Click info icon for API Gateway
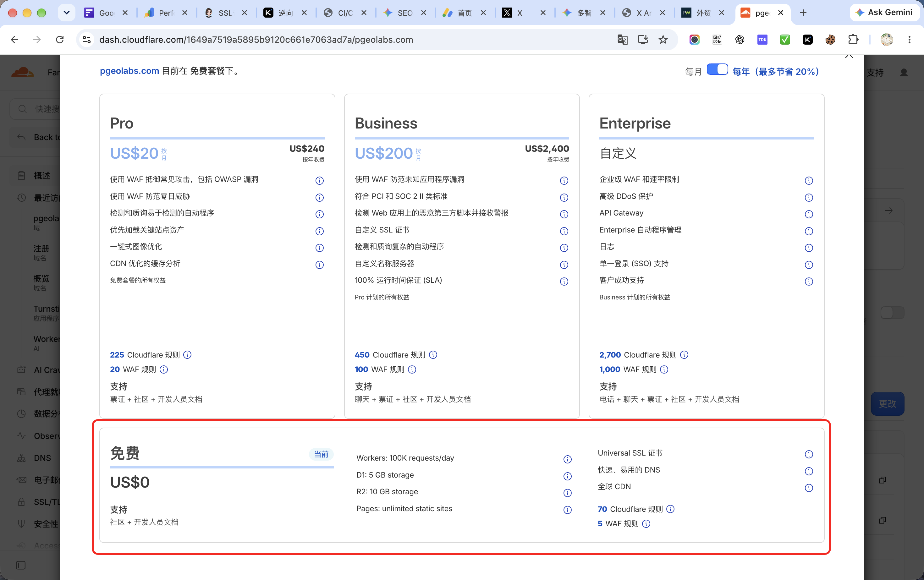This screenshot has height=580, width=924. [x=808, y=214]
